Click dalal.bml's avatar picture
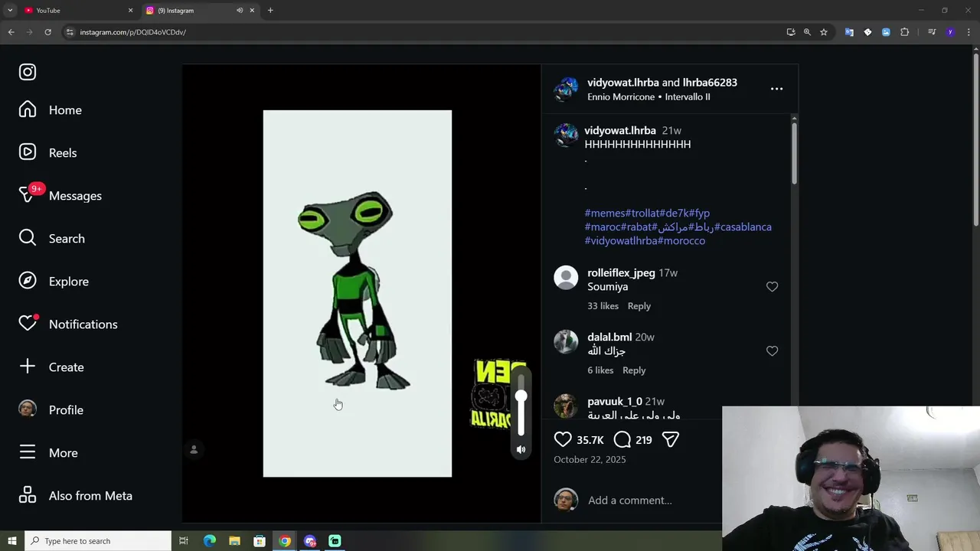 [x=566, y=342]
